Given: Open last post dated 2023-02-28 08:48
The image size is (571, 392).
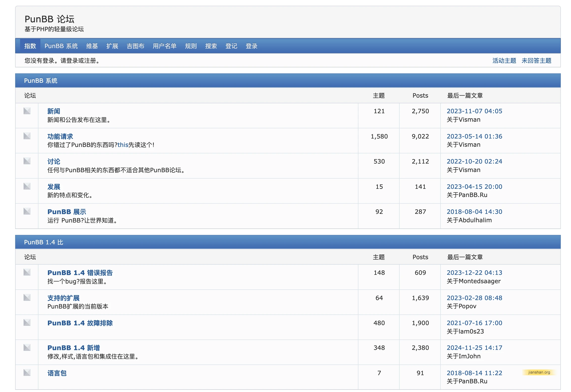Looking at the screenshot, I should pyautogui.click(x=474, y=298).
